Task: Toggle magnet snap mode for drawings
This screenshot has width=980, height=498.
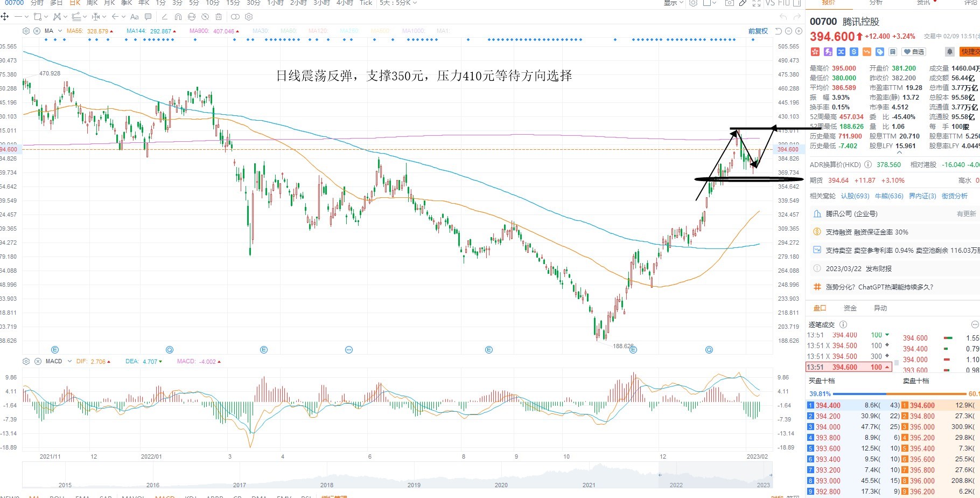Action: pyautogui.click(x=178, y=17)
